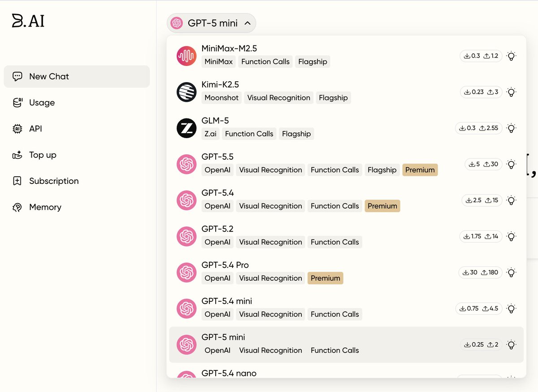538x392 pixels.
Task: Click the GPT-5.4 Pro OpenAI logo
Action: [187, 272]
